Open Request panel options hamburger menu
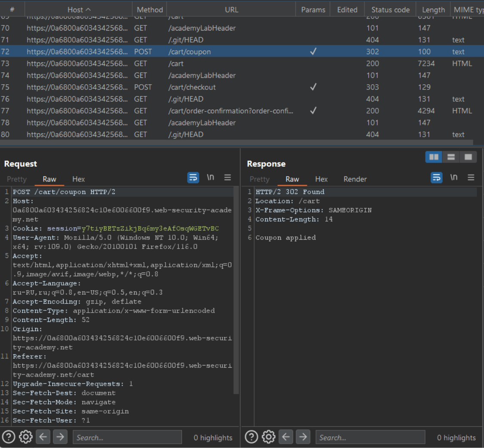The image size is (484, 448). point(227,178)
